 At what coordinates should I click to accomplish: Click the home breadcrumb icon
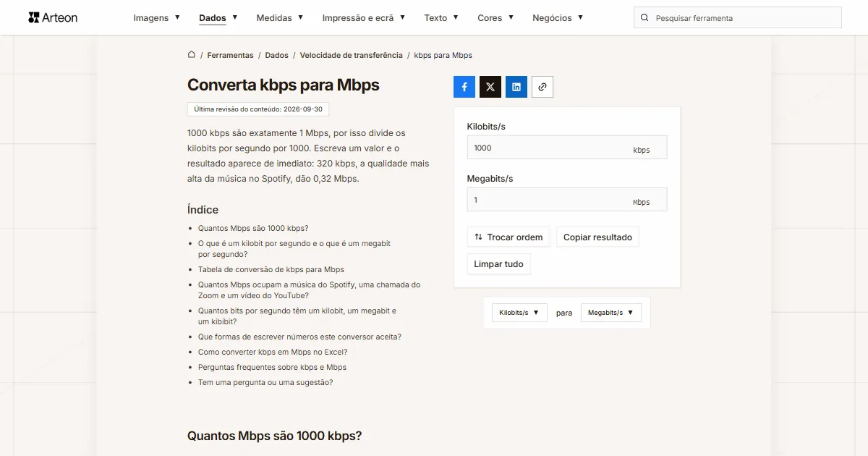point(192,55)
